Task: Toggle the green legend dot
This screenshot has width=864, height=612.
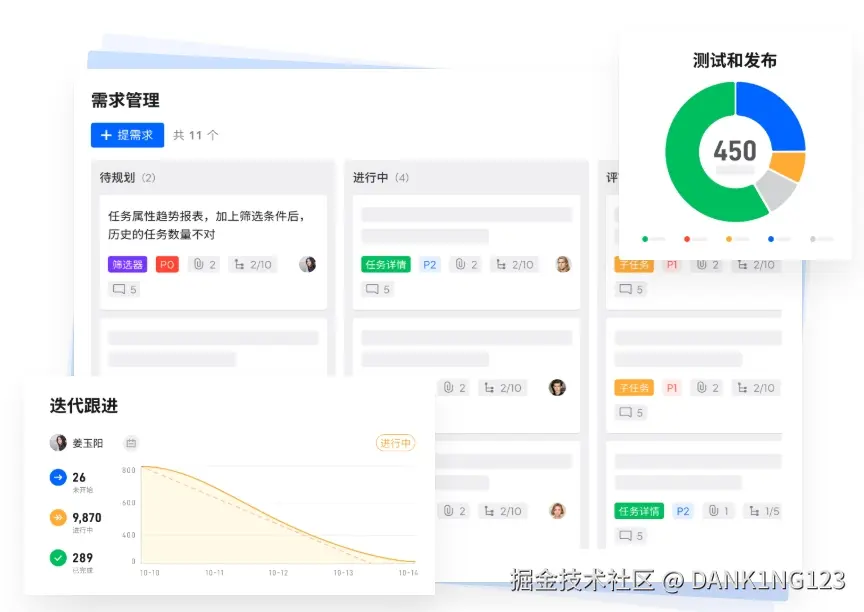Action: point(645,239)
